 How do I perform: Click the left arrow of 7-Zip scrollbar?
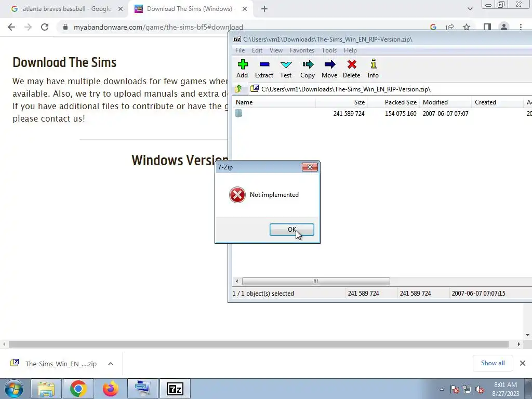pyautogui.click(x=237, y=281)
